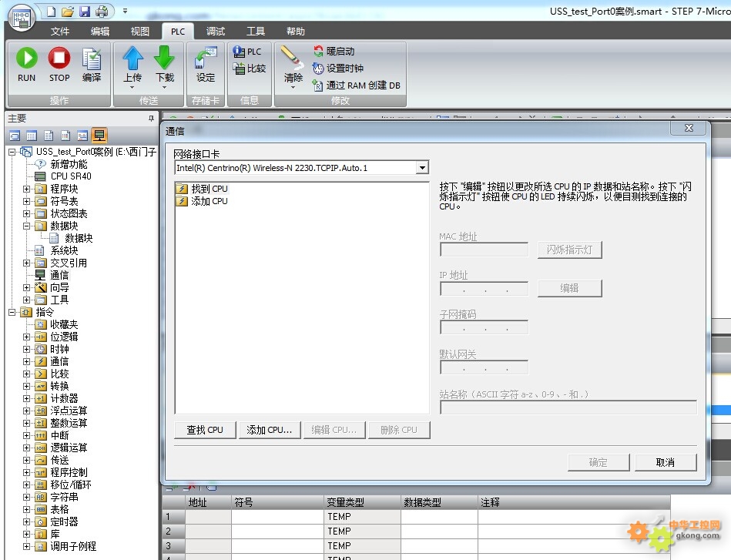Click TEMP cell in row 1
The width and height of the screenshot is (731, 560).
362,517
